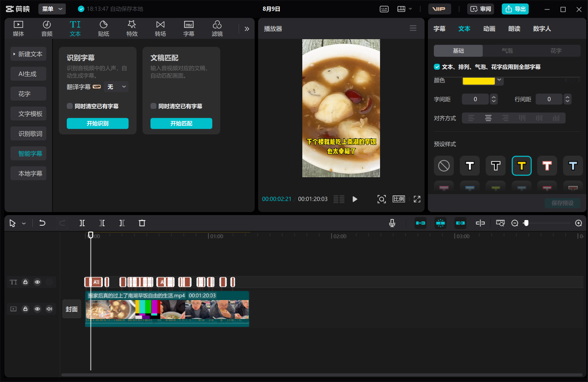The height and width of the screenshot is (382, 588).
Task: Switch to the 动画 tab
Action: 489,29
